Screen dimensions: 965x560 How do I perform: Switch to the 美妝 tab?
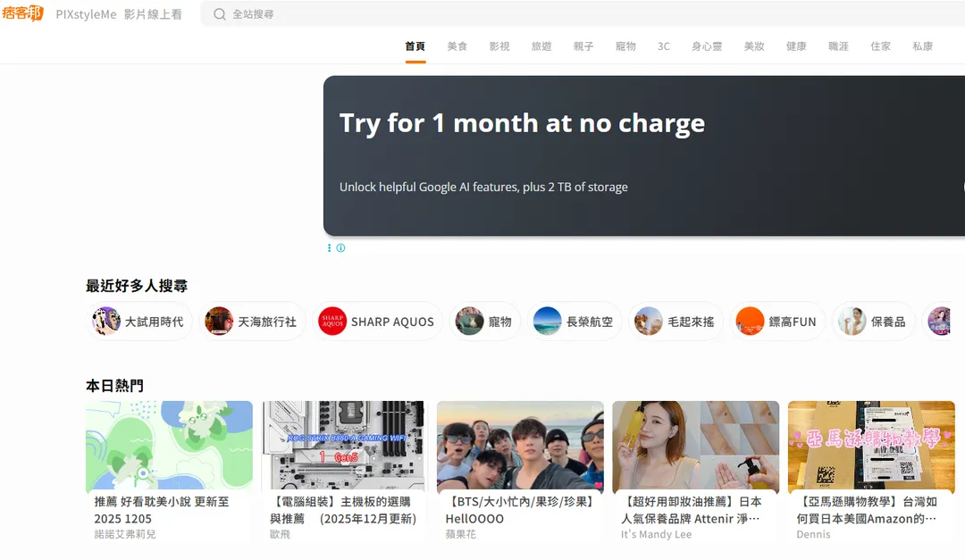click(x=754, y=46)
